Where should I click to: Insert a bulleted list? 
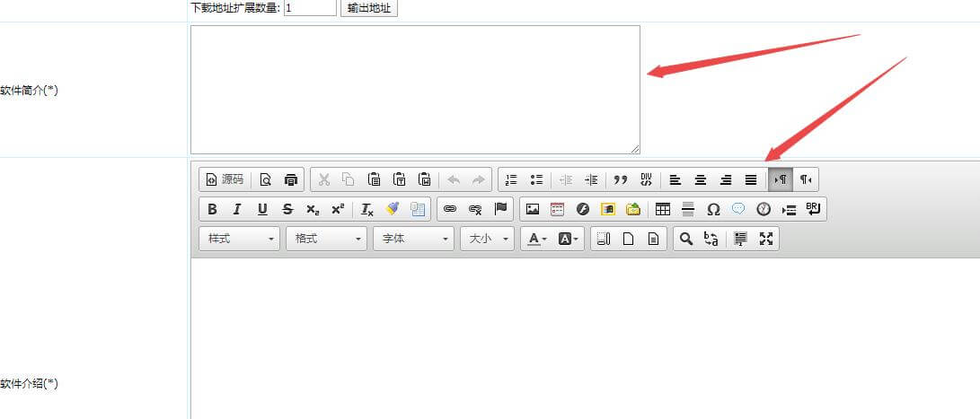tap(536, 179)
